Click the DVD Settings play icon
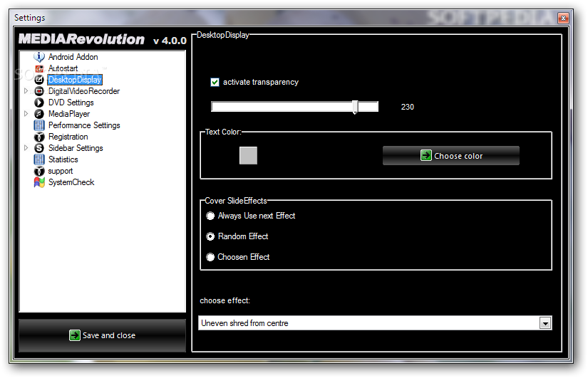The image size is (588, 378). pyautogui.click(x=39, y=103)
